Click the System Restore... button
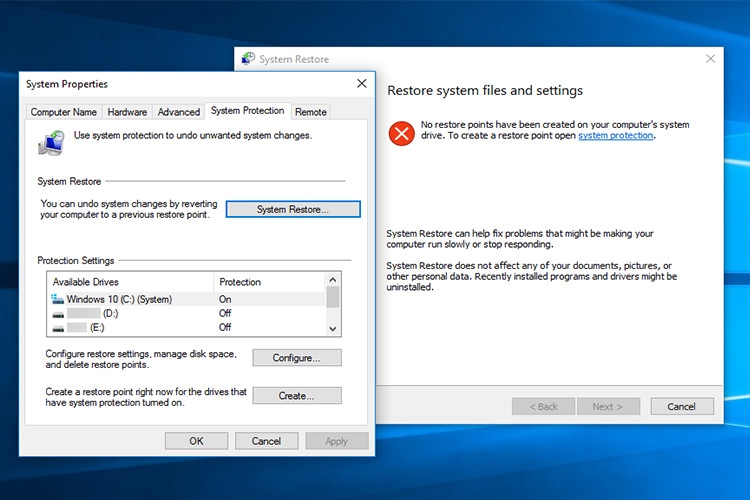Image resolution: width=750 pixels, height=500 pixels. point(293,209)
